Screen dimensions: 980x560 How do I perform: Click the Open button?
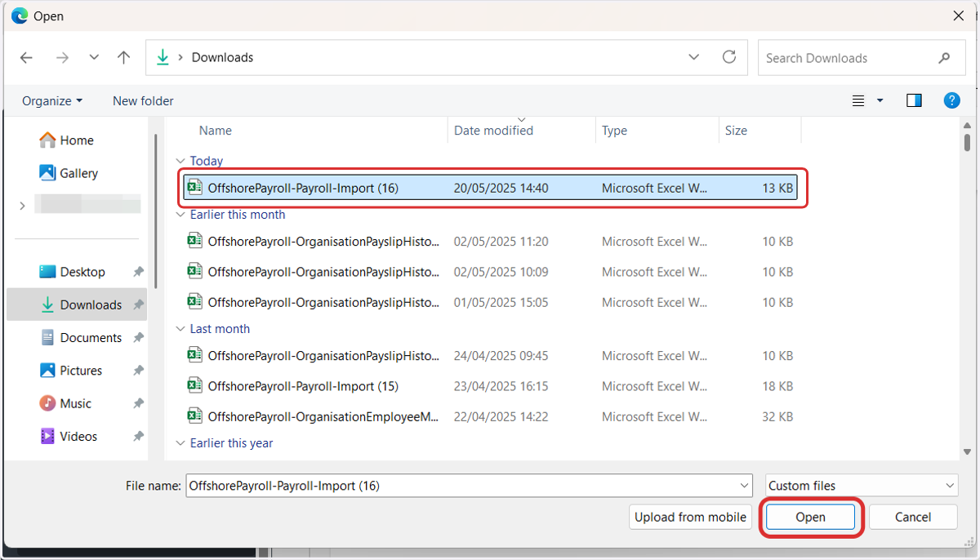coord(811,517)
